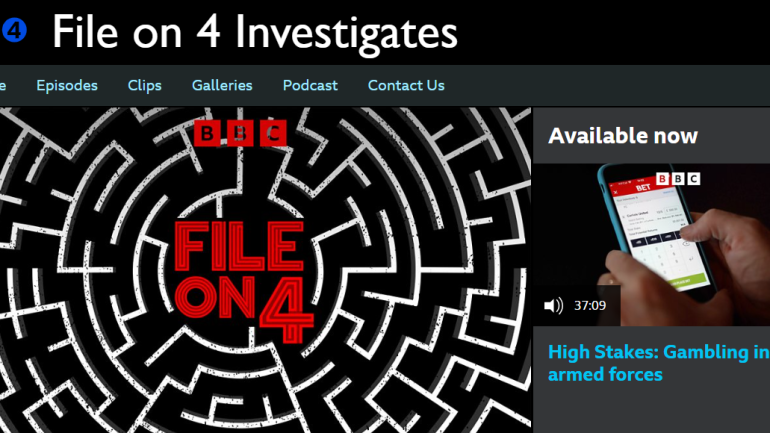Click the File on 4 Investigates title
The image size is (770, 433).
click(x=255, y=32)
